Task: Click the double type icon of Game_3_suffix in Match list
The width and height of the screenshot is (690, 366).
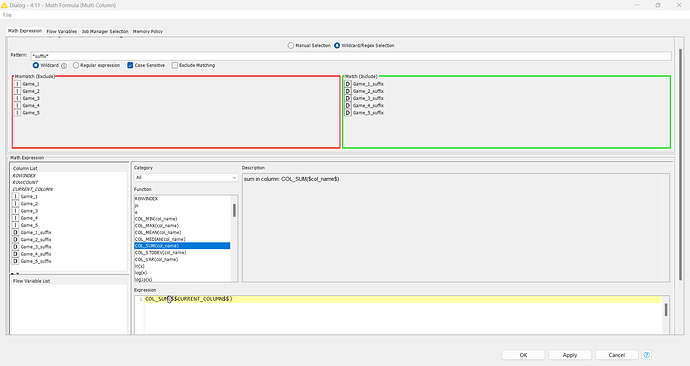Action: (x=348, y=99)
